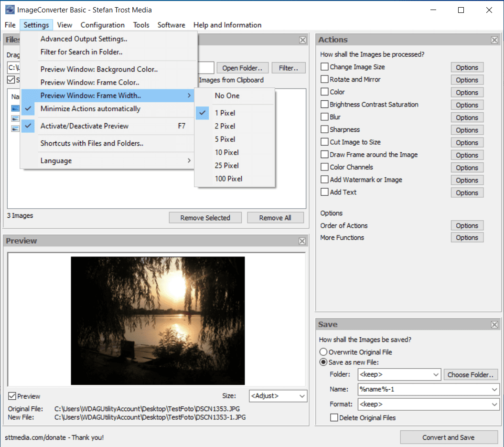Tick the Add Text checkbox
Screen dimensions: 504x447
324,192
